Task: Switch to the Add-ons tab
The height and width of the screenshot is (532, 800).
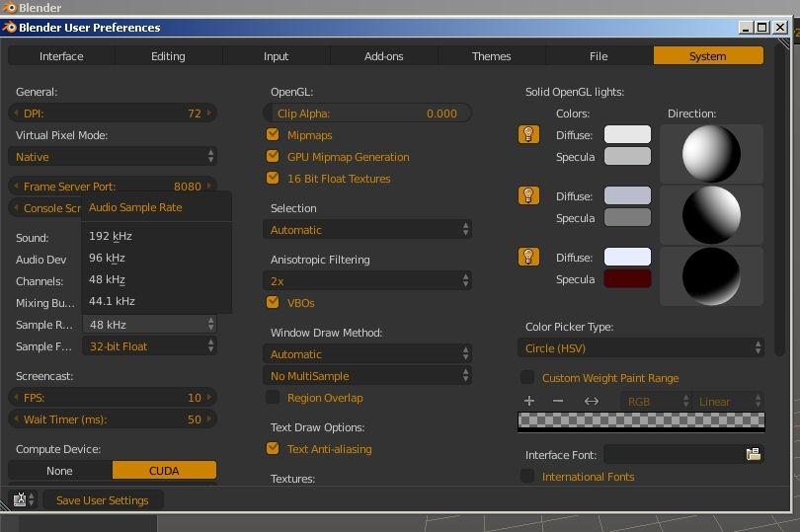Action: (x=383, y=56)
